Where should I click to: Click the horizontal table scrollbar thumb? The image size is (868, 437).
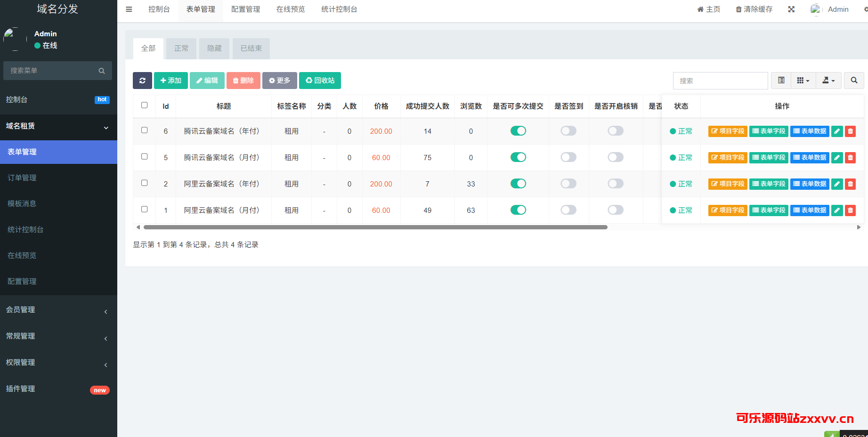(375, 227)
